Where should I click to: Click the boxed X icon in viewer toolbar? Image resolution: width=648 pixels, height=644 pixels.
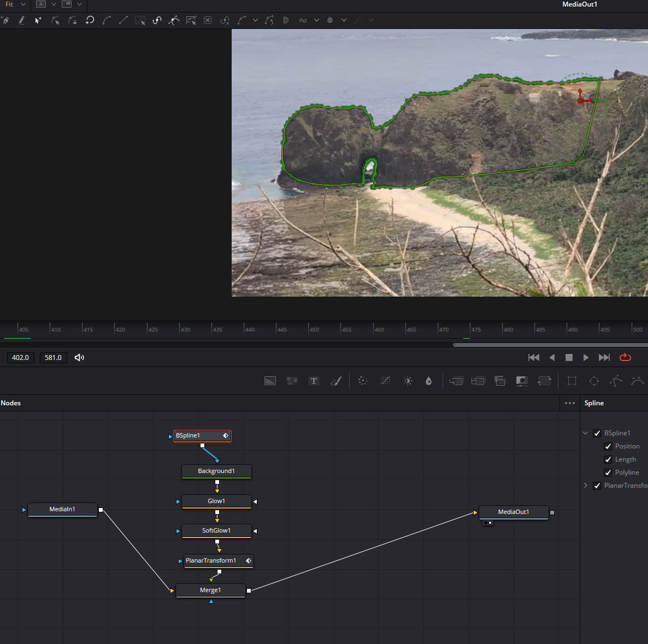tap(208, 20)
